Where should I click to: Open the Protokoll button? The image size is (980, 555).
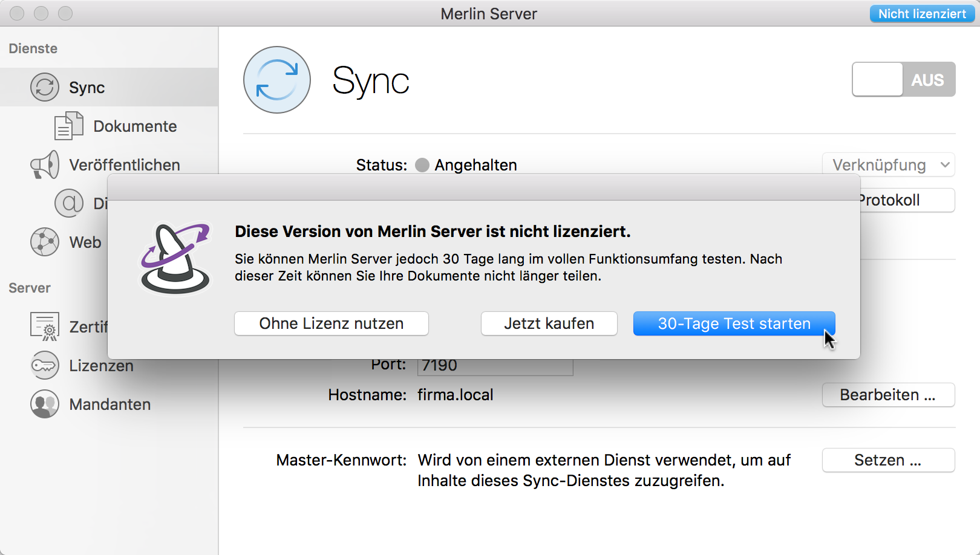click(x=907, y=200)
